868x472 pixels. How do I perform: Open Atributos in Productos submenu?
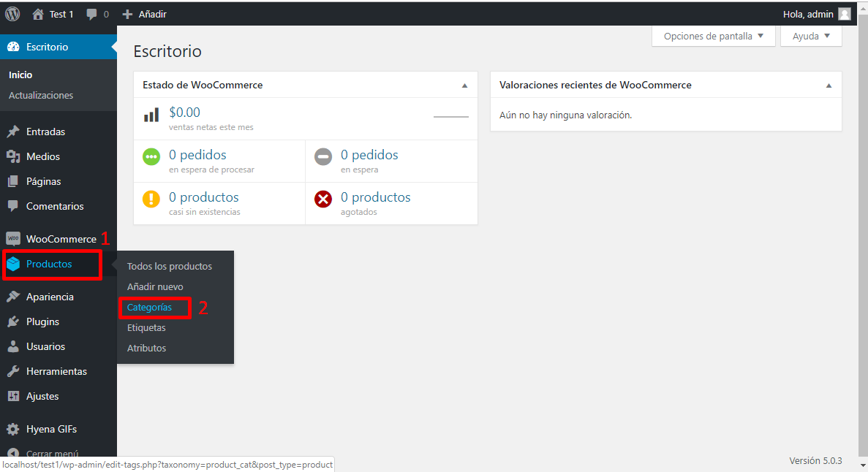coord(147,348)
